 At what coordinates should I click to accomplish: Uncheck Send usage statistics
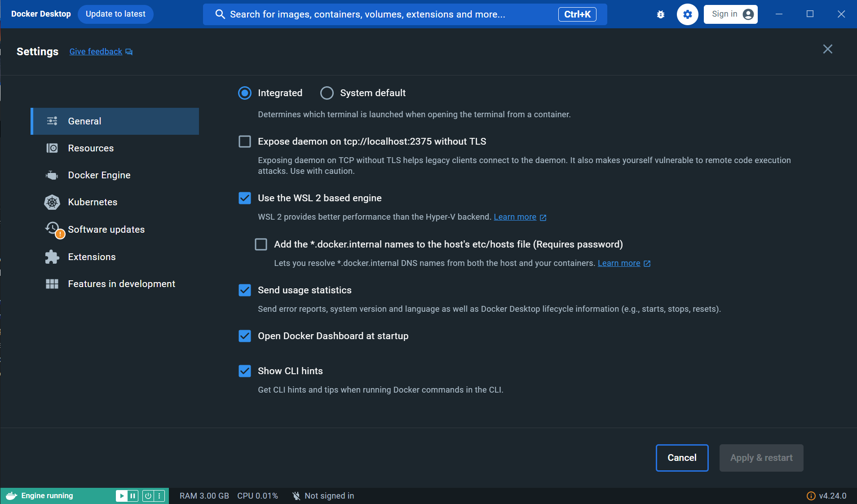tap(245, 290)
